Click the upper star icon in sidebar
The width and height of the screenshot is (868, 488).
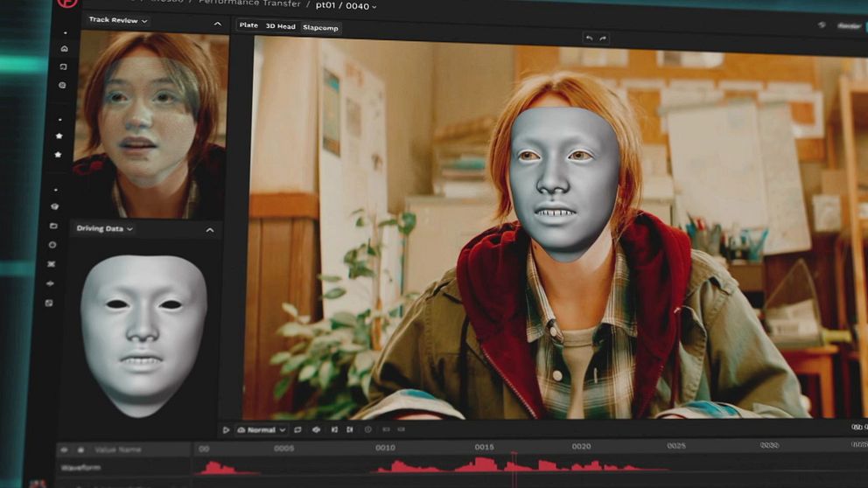pos(59,136)
